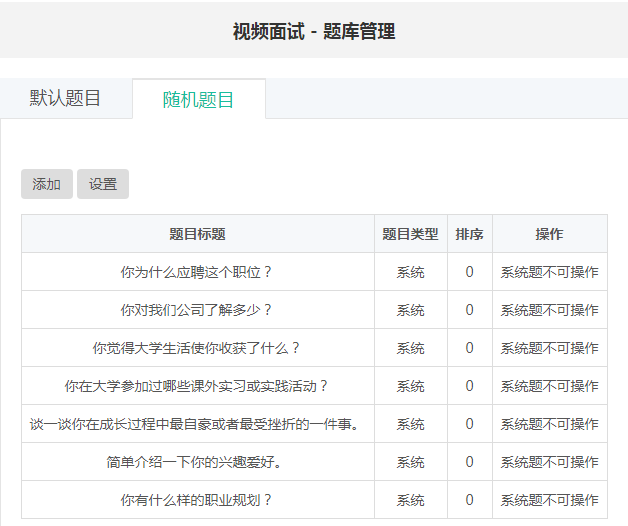Image resolution: width=628 pixels, height=526 pixels.
Task: Click the 系统 type cell for 你对我们公司了解多少
Action: [410, 310]
